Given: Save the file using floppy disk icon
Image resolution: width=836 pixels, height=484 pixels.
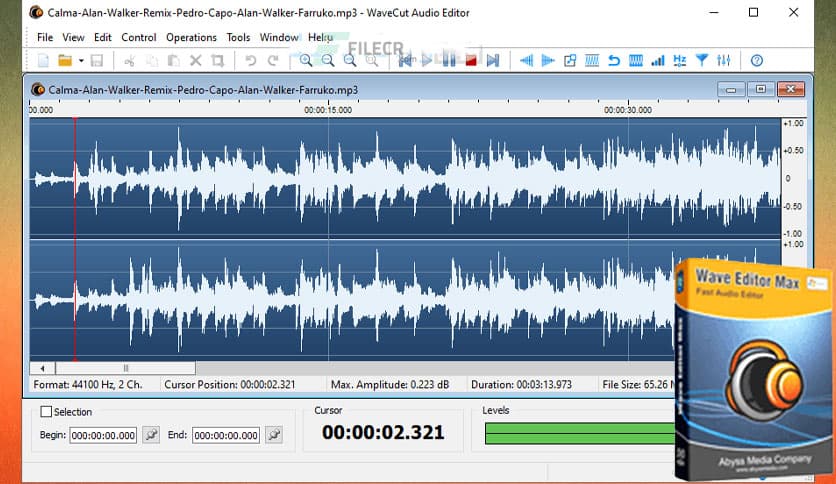Looking at the screenshot, I should click(x=97, y=60).
